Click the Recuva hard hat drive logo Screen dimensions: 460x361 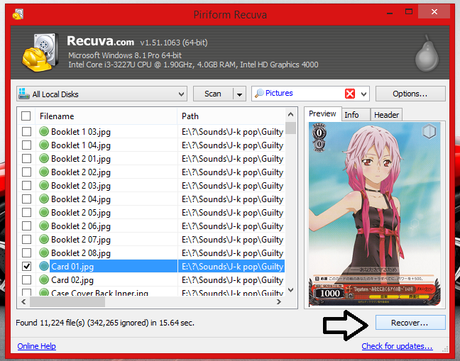coord(39,52)
